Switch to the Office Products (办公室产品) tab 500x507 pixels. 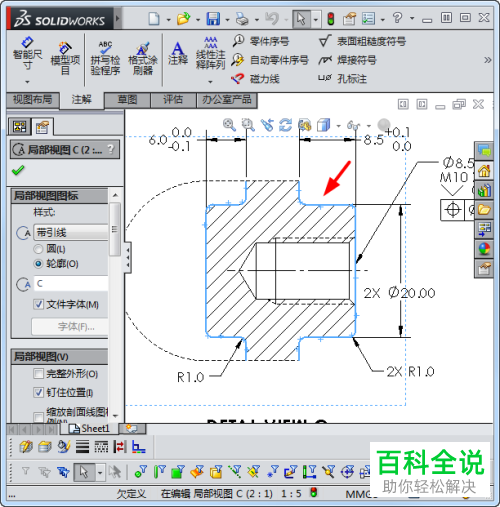[227, 100]
